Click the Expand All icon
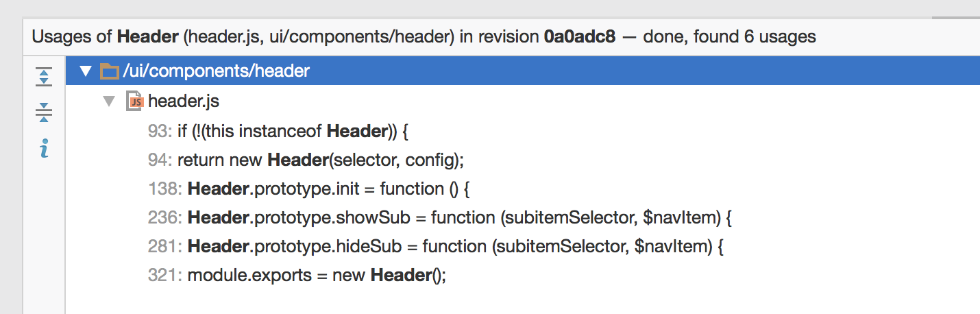 click(44, 77)
